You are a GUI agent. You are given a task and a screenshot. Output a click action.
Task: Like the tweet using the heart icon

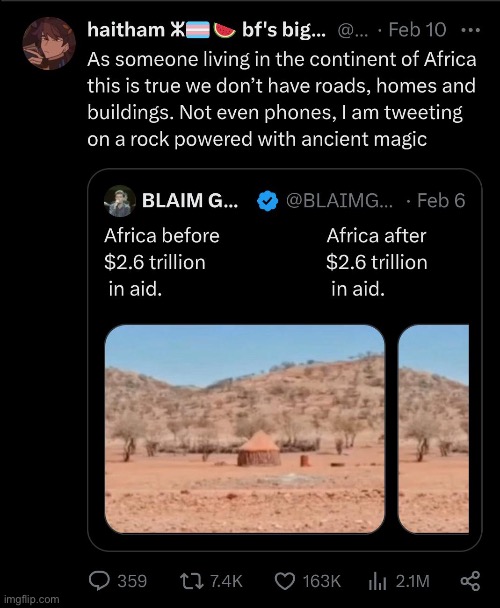(x=285, y=581)
